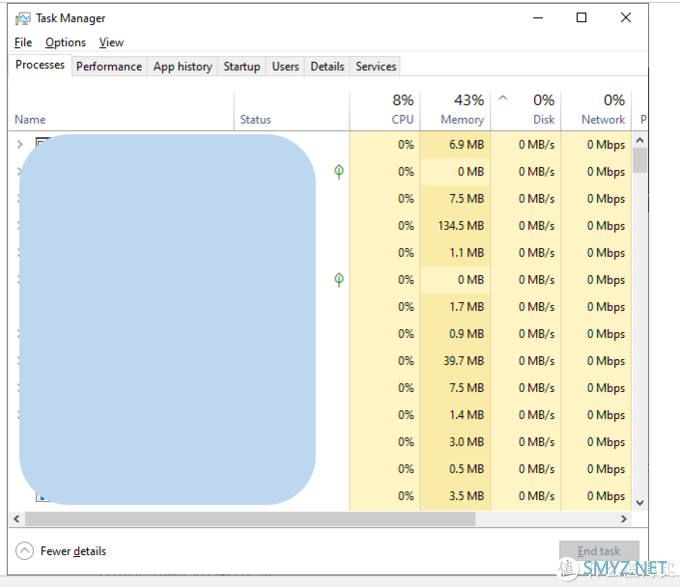Close the Task Manager window
Viewport: 680px width, 587px height.
[625, 18]
